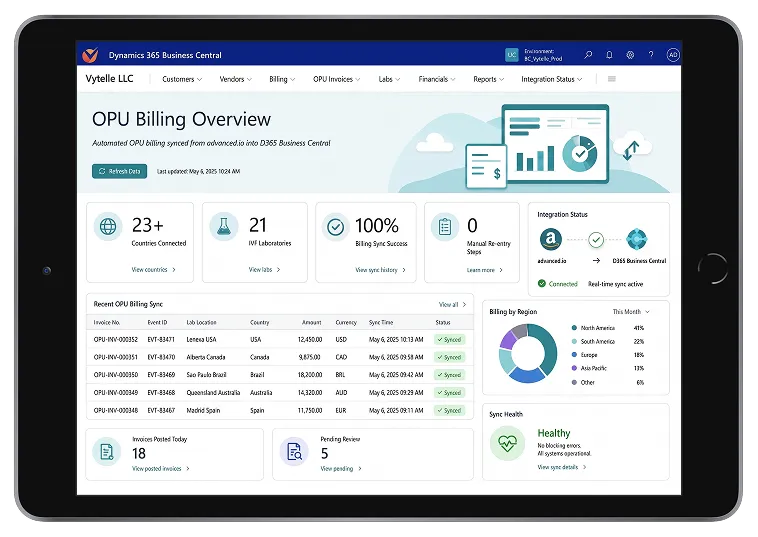Click the Pending Review document search icon
This screenshot has width=758, height=537.
coord(294,451)
